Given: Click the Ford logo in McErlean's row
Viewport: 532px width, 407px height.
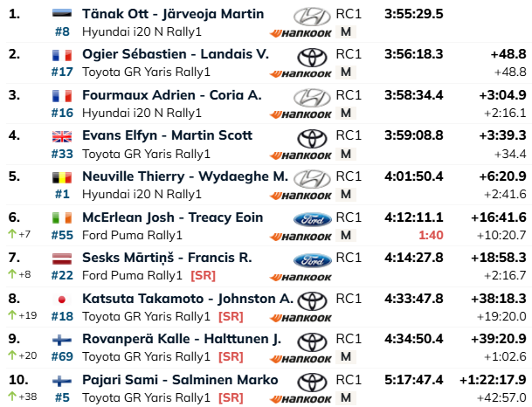Looking at the screenshot, I should click(312, 220).
